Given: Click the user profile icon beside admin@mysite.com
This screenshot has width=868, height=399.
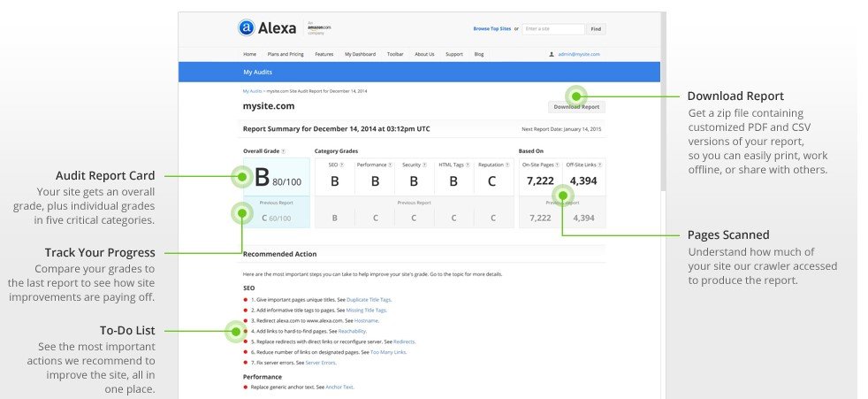Looking at the screenshot, I should pyautogui.click(x=552, y=54).
